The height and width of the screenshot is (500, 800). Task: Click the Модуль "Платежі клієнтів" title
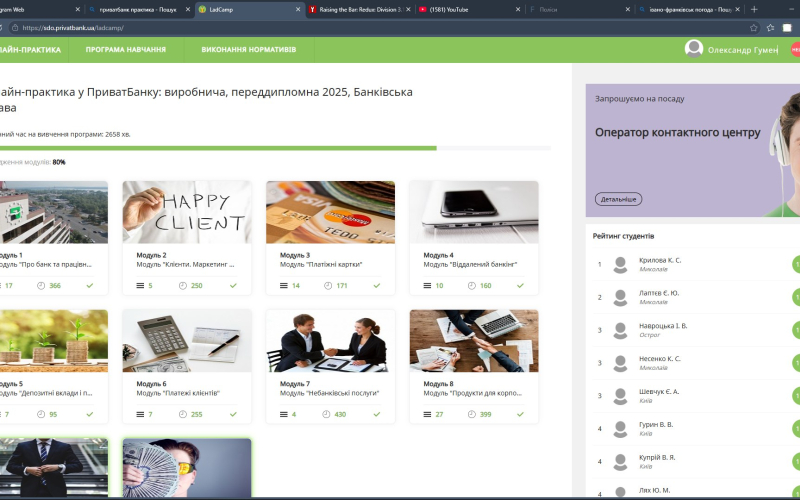tap(178, 393)
